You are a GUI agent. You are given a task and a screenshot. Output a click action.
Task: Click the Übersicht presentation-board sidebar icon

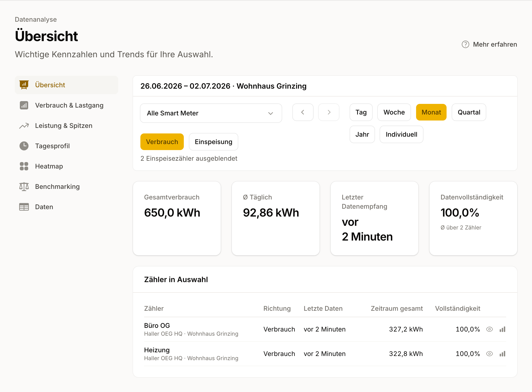[24, 85]
